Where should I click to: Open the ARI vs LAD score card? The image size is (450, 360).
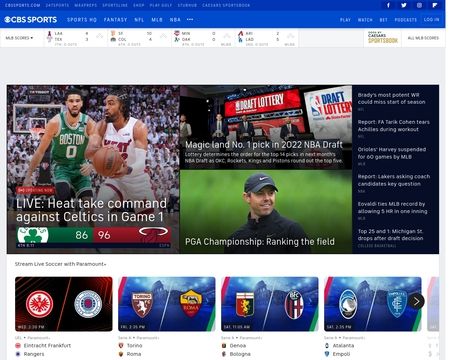coord(267,38)
